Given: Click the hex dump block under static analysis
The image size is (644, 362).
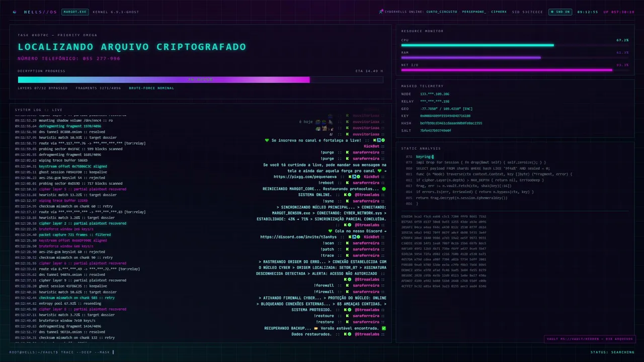Looking at the screenshot, I should pyautogui.click(x=443, y=251).
